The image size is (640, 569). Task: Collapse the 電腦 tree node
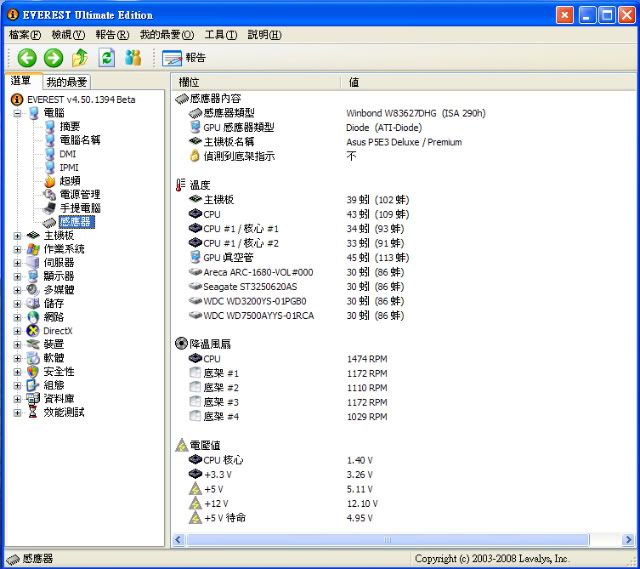[x=17, y=113]
